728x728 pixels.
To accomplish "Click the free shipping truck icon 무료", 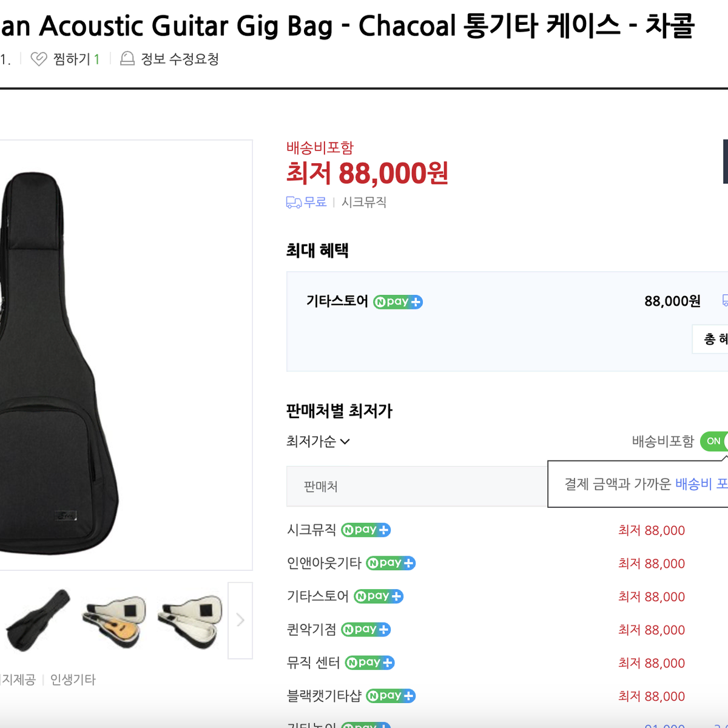I will pyautogui.click(x=294, y=203).
